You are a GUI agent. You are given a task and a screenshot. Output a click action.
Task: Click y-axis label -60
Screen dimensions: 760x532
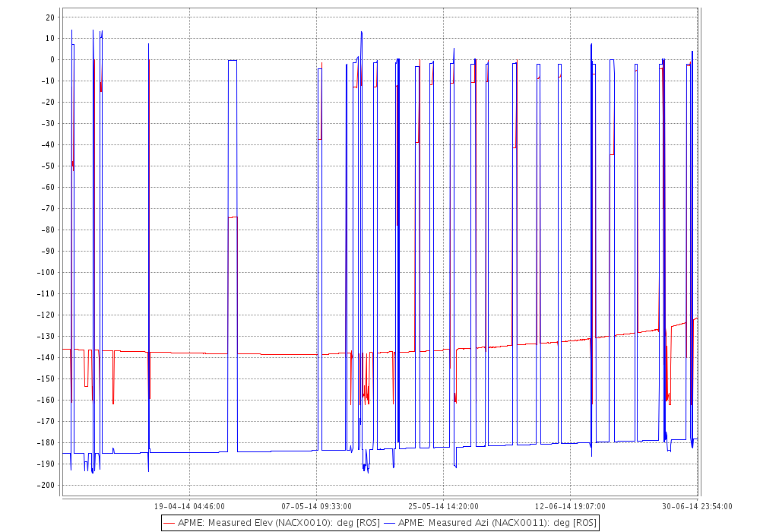48,187
